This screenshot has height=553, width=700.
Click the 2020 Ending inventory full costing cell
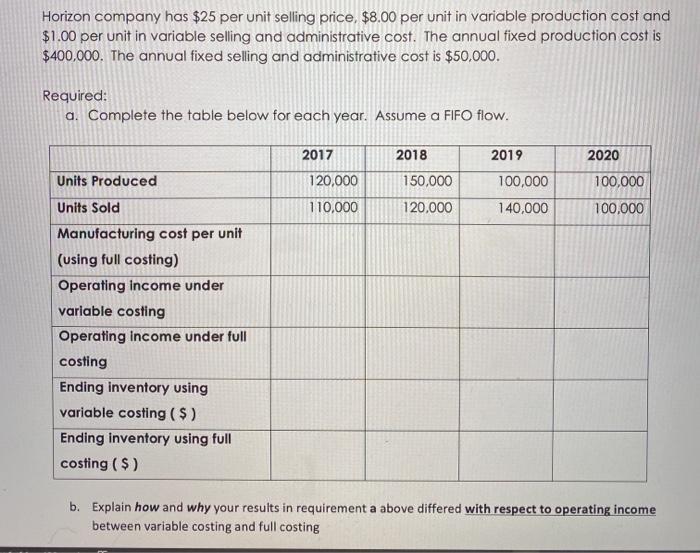600,456
